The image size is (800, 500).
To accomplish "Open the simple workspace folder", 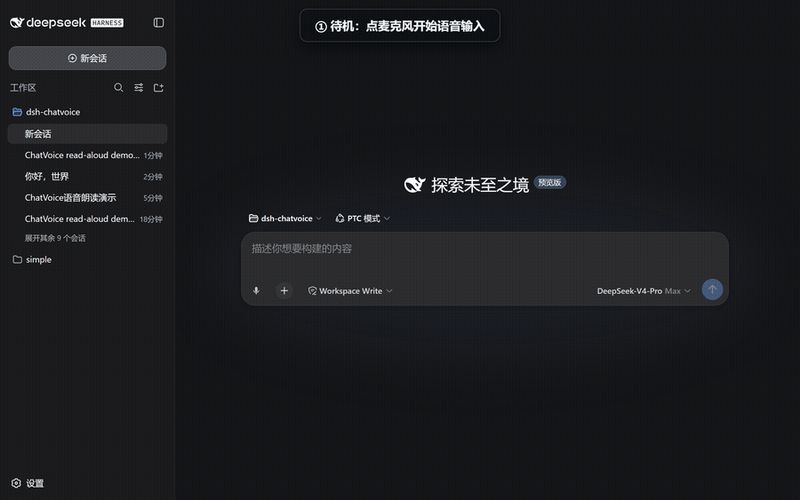I will coord(32,260).
